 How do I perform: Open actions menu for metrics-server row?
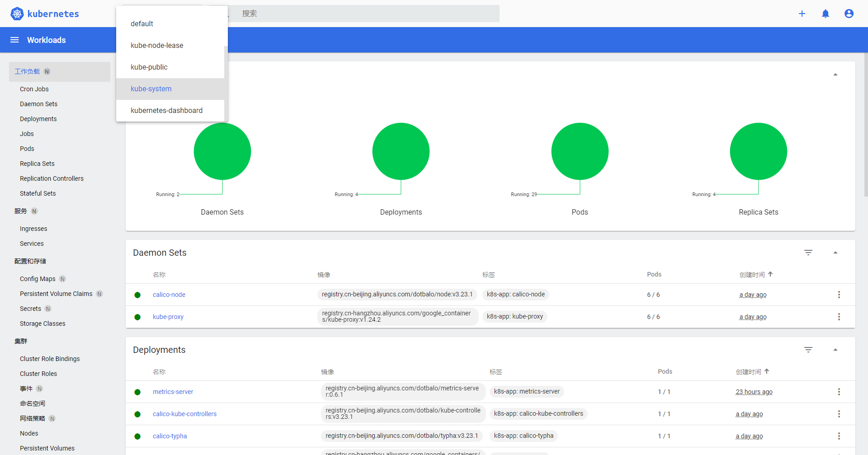(x=839, y=392)
